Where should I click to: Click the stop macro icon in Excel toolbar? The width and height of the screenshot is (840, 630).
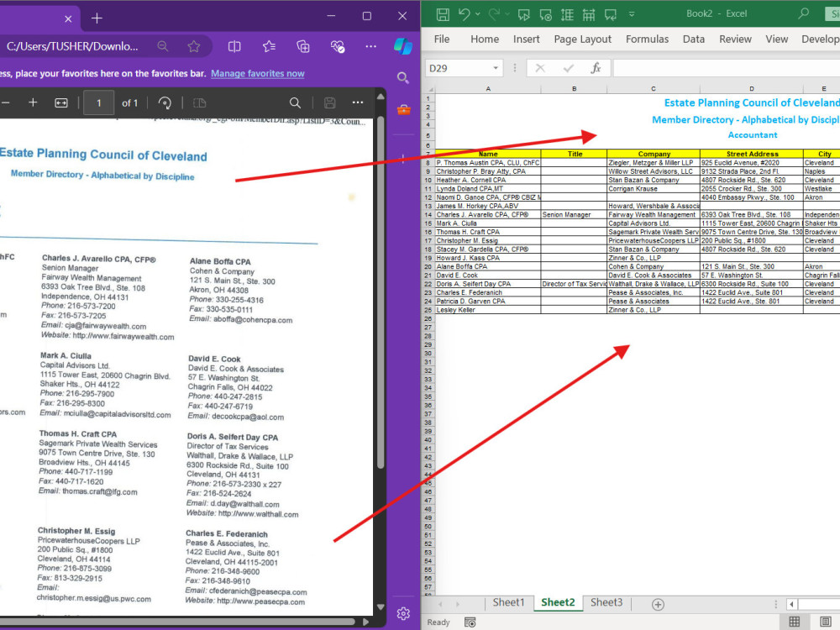click(x=545, y=15)
